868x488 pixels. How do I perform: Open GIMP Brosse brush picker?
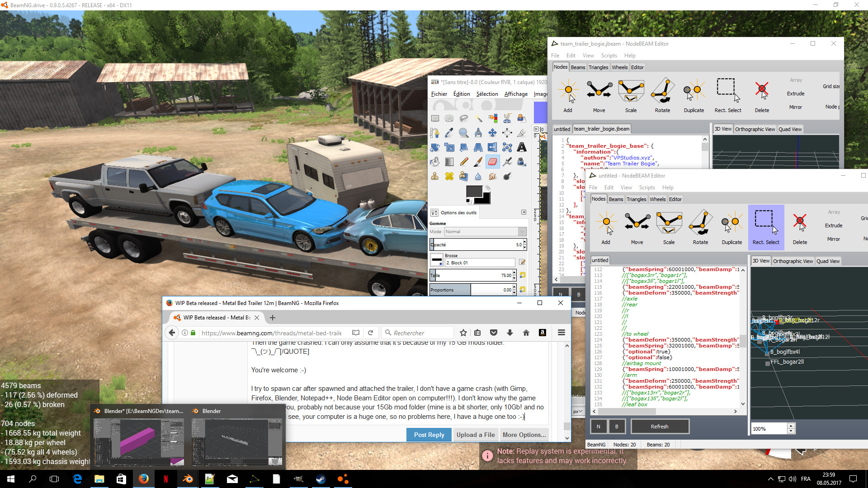click(x=437, y=261)
